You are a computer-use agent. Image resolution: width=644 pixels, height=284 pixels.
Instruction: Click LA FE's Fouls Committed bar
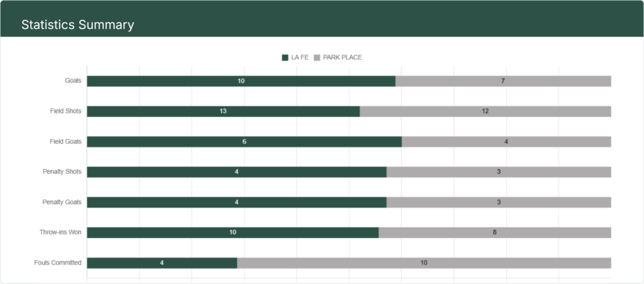(162, 263)
